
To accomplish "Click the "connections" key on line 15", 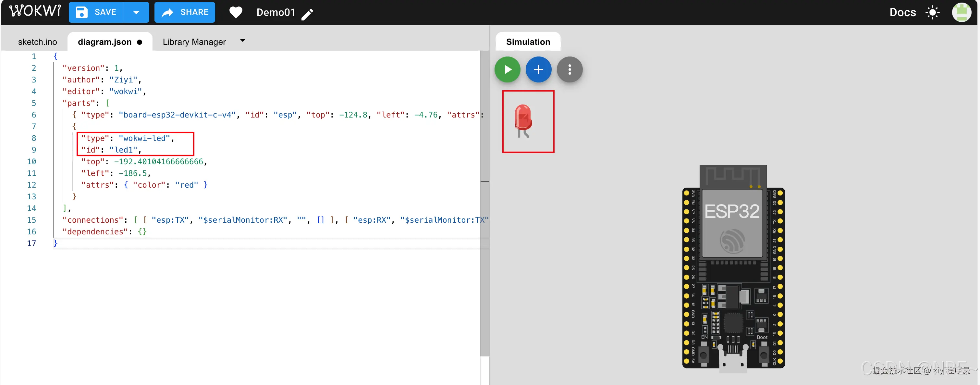I will [x=93, y=220].
